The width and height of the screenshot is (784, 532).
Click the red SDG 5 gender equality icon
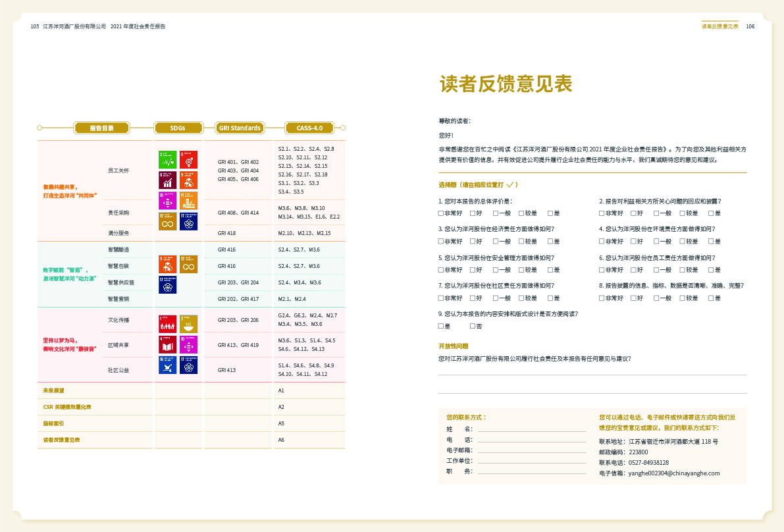(188, 159)
